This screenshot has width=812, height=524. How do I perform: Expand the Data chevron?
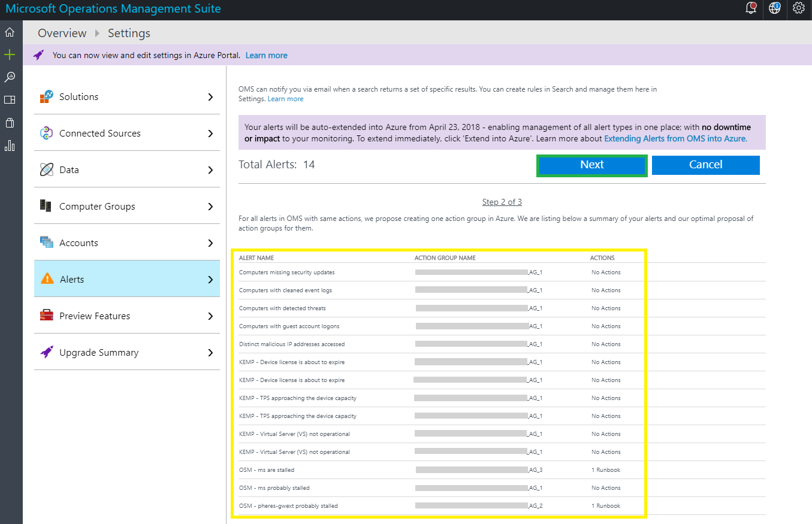click(210, 169)
